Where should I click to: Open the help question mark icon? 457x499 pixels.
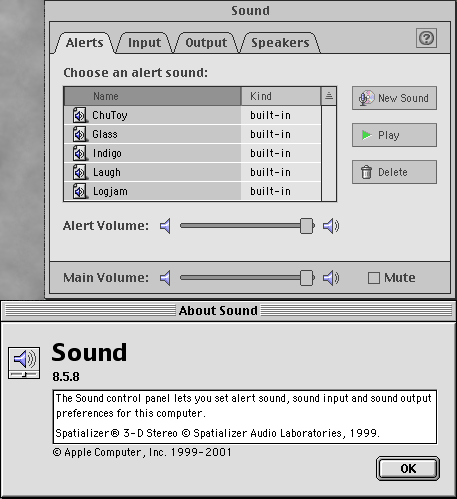tap(426, 38)
